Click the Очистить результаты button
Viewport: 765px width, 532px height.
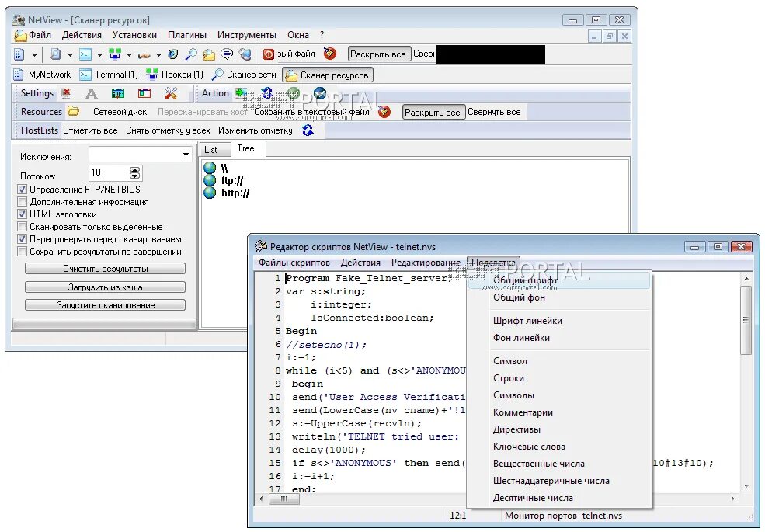pyautogui.click(x=106, y=269)
